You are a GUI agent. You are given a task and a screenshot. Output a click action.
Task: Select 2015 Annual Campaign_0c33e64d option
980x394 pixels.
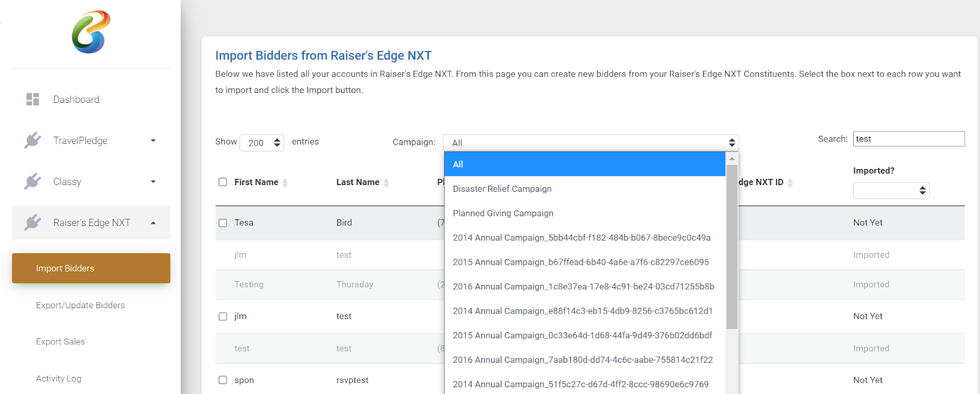[585, 336]
